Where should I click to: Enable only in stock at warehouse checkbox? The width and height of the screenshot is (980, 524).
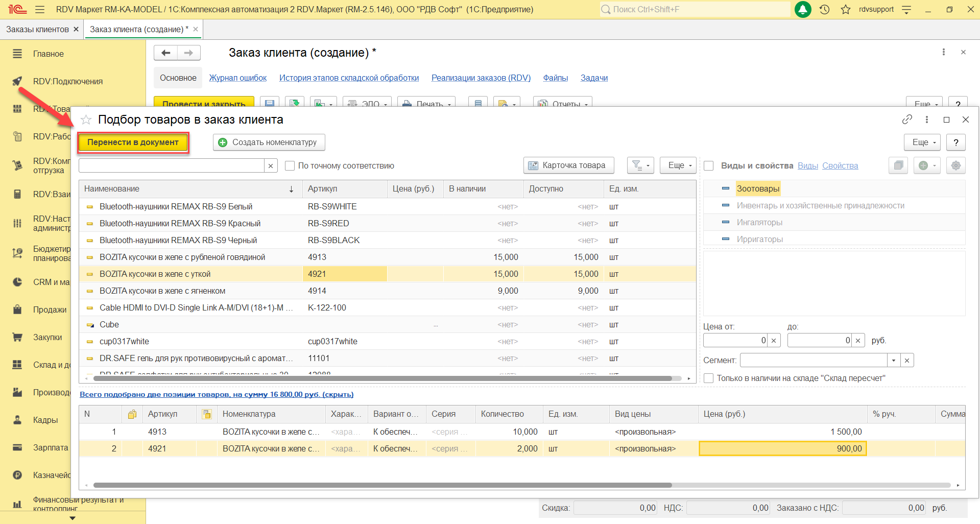[709, 378]
